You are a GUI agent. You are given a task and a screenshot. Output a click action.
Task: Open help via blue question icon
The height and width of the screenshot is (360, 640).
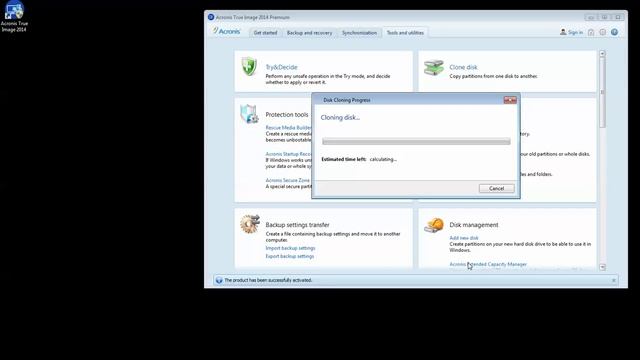click(x=614, y=32)
